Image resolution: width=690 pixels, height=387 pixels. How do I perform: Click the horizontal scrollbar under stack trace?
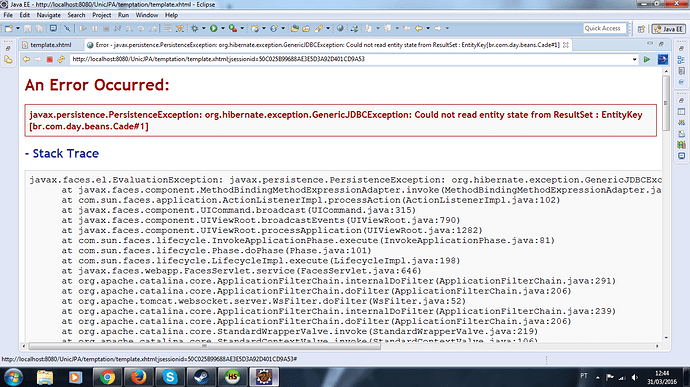[x=204, y=346]
